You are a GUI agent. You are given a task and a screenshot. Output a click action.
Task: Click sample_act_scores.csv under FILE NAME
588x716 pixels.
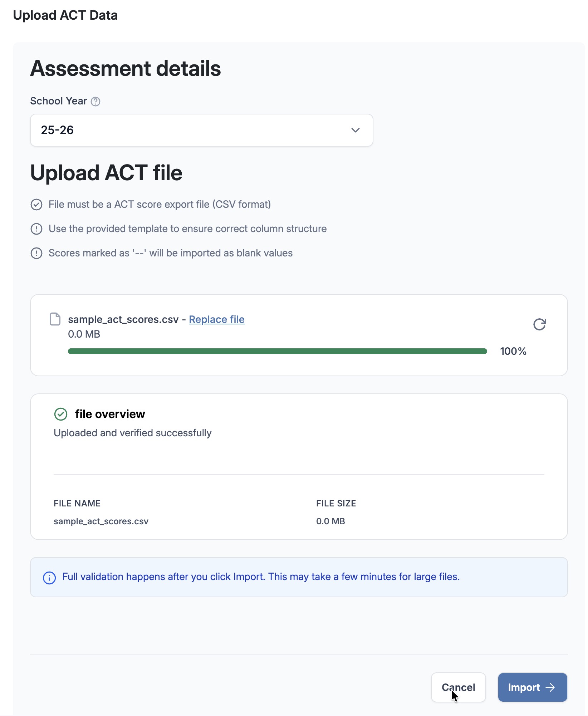[101, 521]
